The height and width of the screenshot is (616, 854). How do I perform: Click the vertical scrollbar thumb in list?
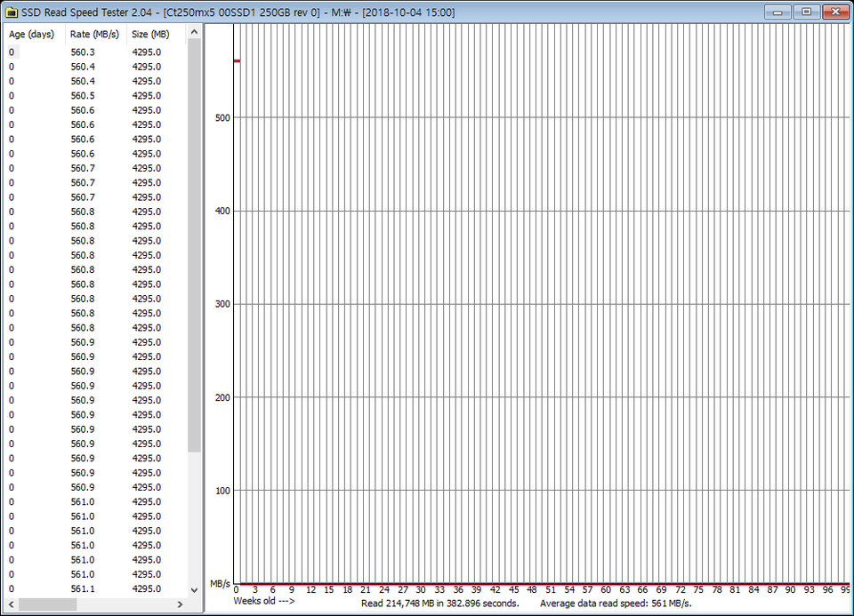[x=194, y=244]
